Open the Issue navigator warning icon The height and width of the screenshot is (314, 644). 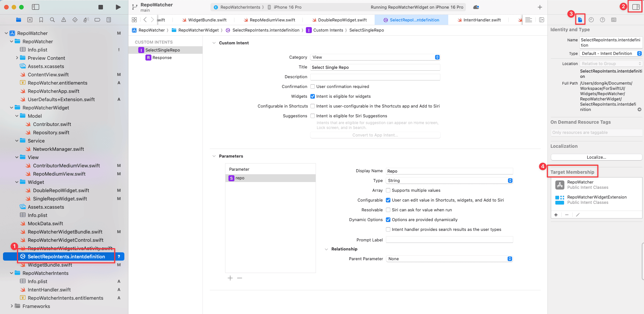coord(63,20)
